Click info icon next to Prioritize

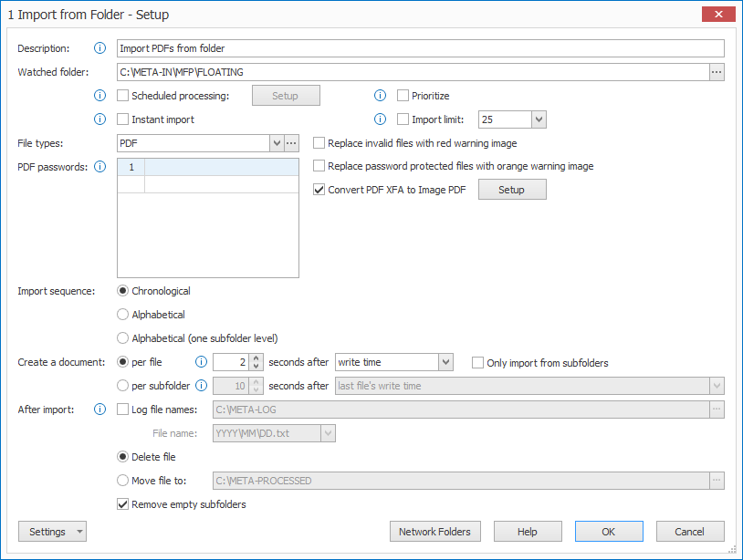click(x=380, y=95)
